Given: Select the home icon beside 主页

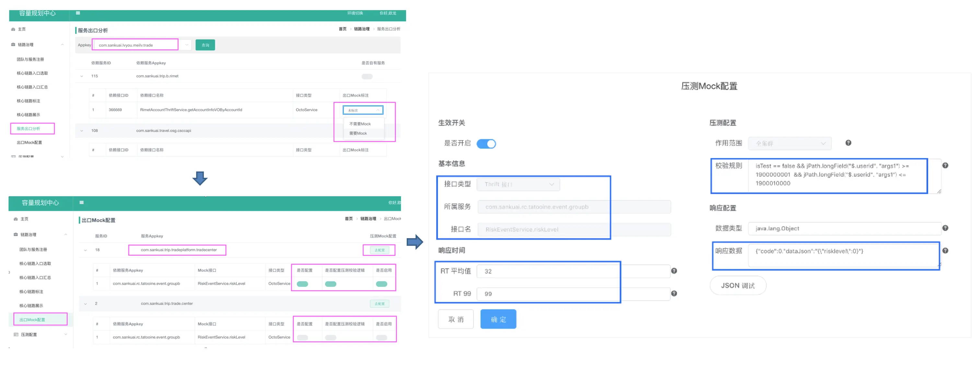Looking at the screenshot, I should [x=13, y=29].
